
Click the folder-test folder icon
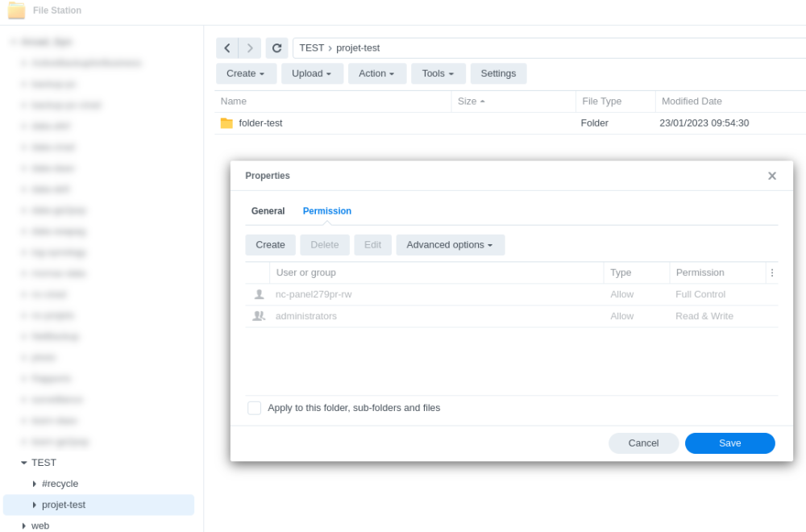tap(226, 123)
